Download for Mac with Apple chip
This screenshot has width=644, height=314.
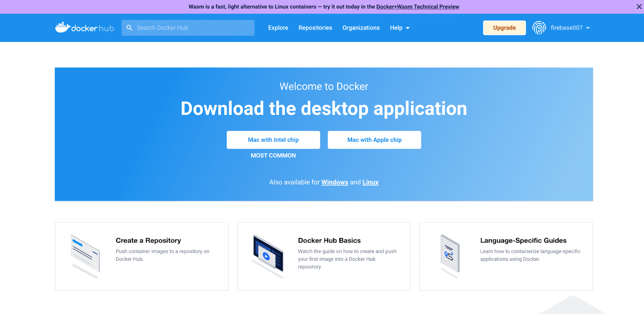(x=374, y=140)
